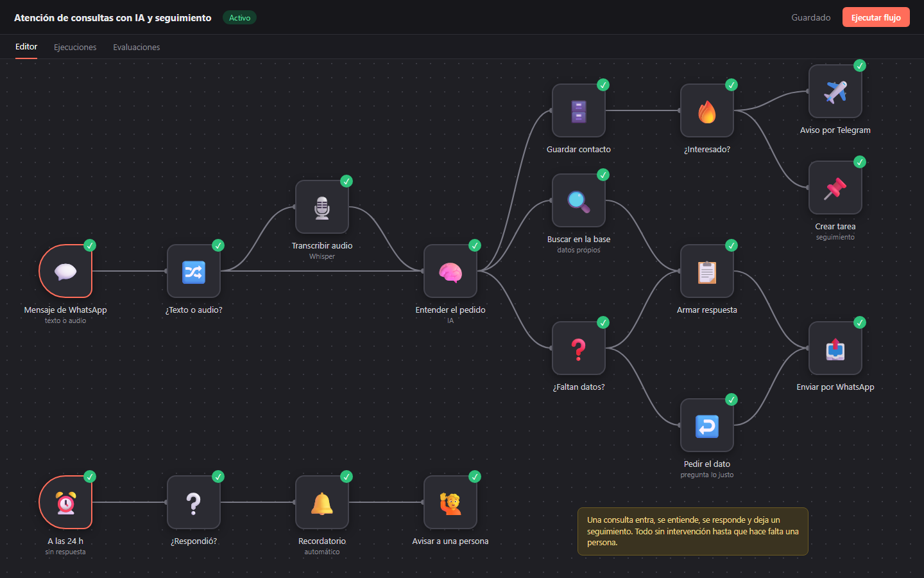Select the ¿Interesado? flame node
The height and width of the screenshot is (578, 924).
(x=707, y=110)
